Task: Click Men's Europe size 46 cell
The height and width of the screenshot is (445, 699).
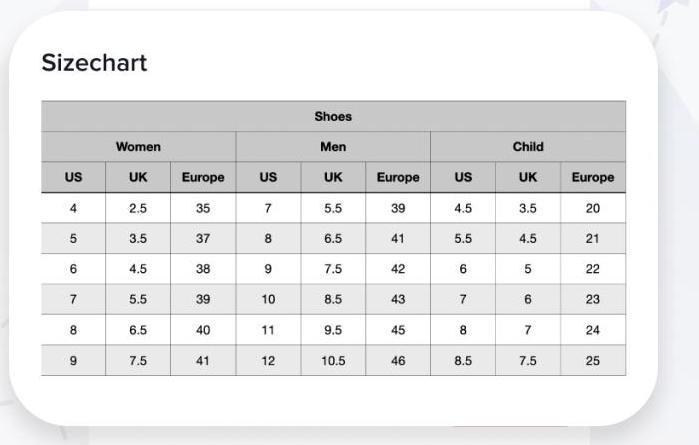Action: [x=398, y=360]
